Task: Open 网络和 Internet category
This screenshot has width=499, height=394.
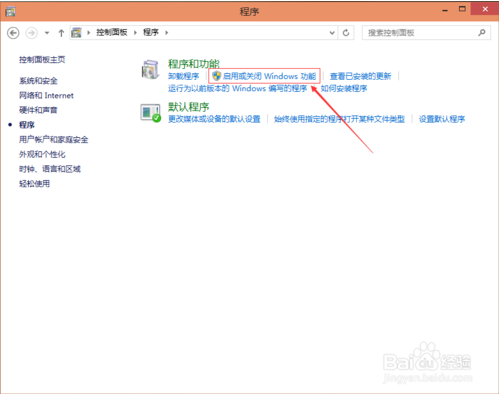Action: click(x=46, y=95)
